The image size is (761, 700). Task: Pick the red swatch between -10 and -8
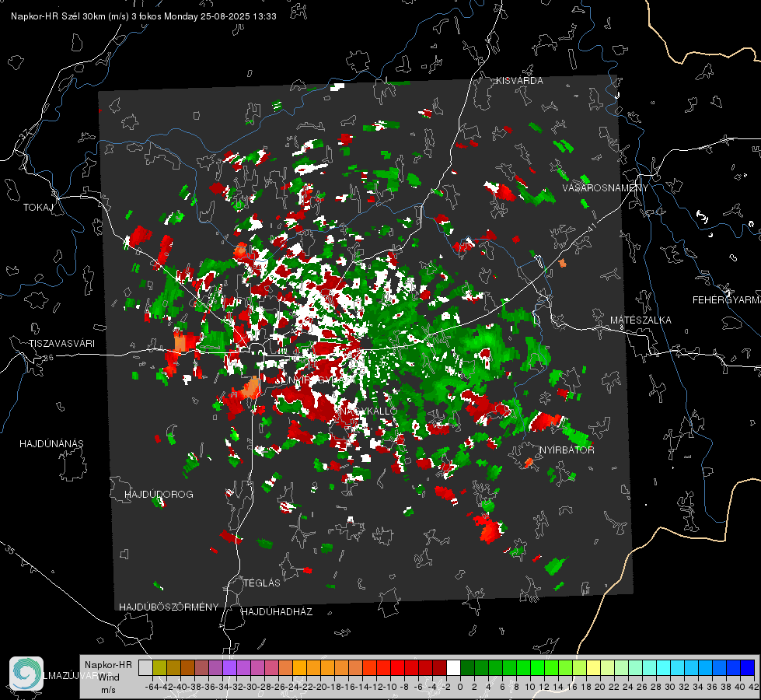(397, 667)
